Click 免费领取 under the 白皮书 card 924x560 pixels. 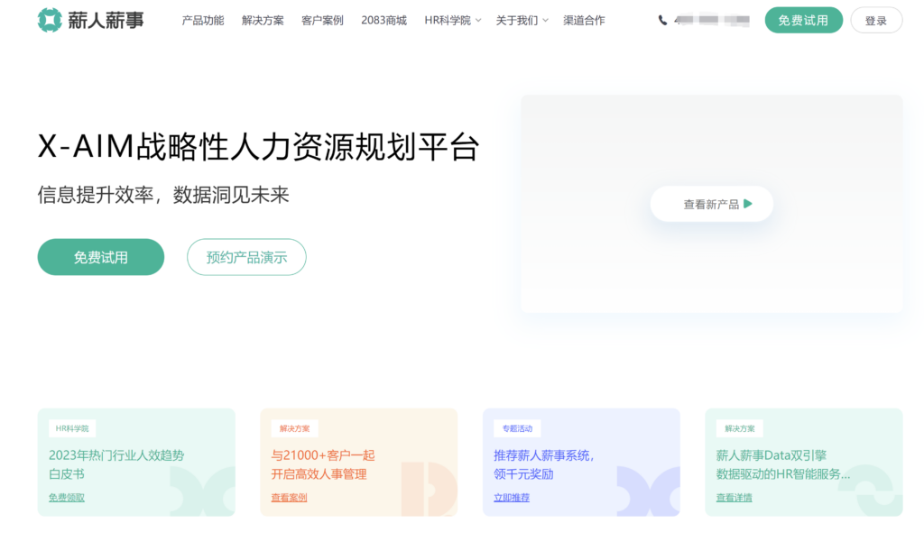click(67, 497)
